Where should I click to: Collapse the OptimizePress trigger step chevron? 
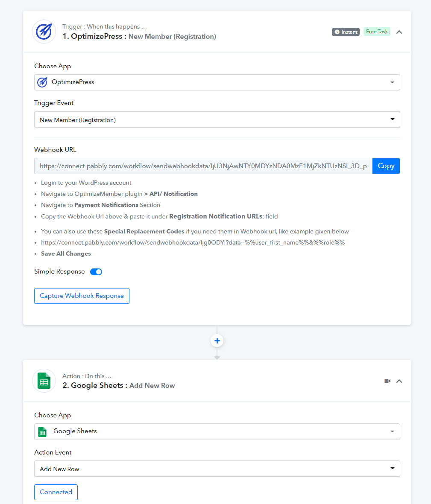pos(399,32)
